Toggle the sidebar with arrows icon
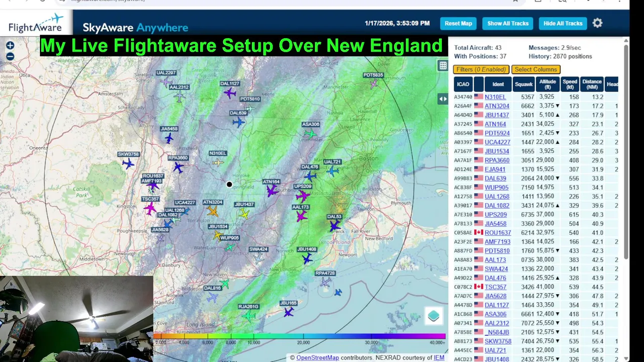 click(x=443, y=99)
